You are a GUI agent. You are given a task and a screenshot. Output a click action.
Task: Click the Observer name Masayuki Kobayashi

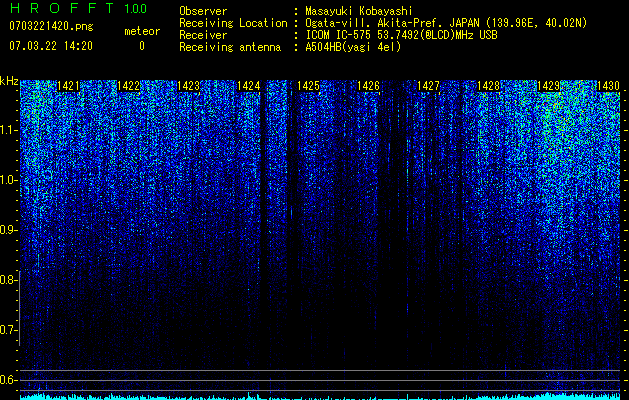(x=359, y=11)
